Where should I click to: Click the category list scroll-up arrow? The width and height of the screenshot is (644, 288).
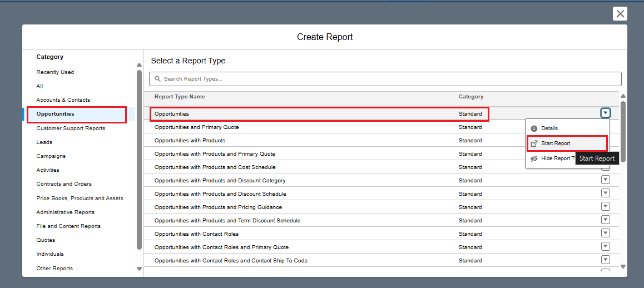click(x=139, y=65)
